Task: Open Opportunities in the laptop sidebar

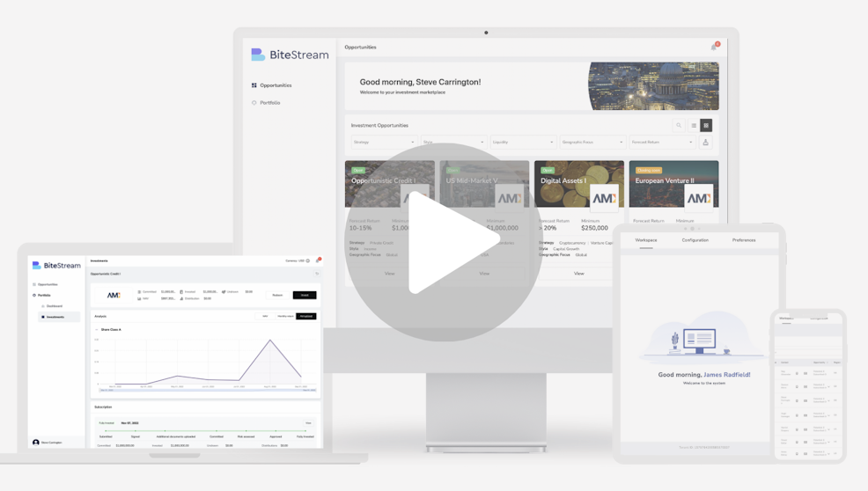Action: (x=47, y=284)
